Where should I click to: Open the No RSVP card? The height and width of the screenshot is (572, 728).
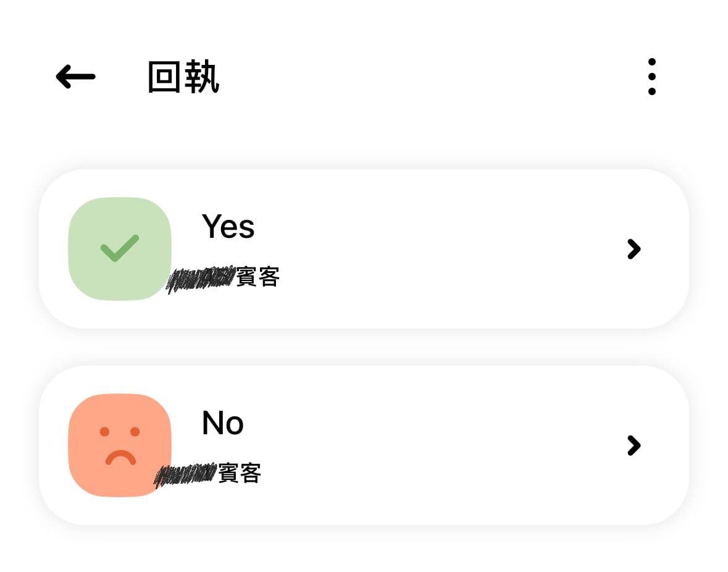pos(364,445)
